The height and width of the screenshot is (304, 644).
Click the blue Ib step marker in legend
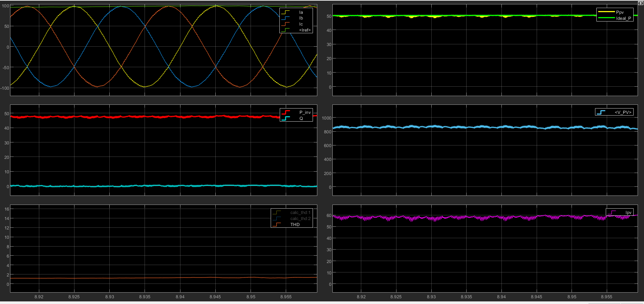tap(285, 18)
